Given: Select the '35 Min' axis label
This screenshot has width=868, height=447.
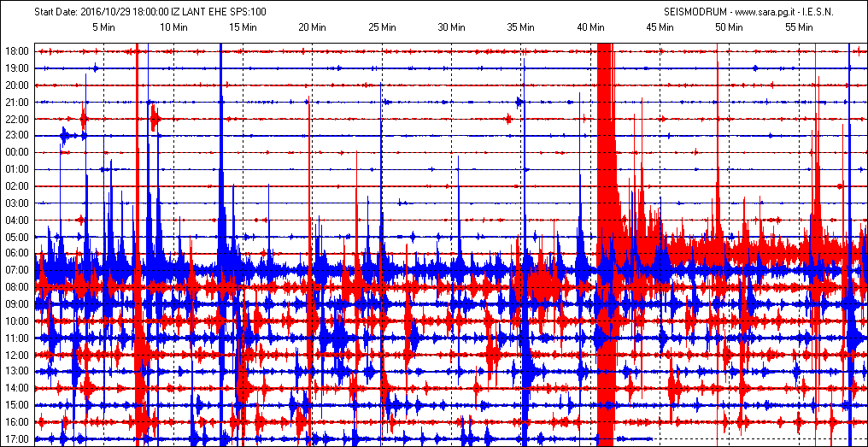Looking at the screenshot, I should click(x=520, y=26).
